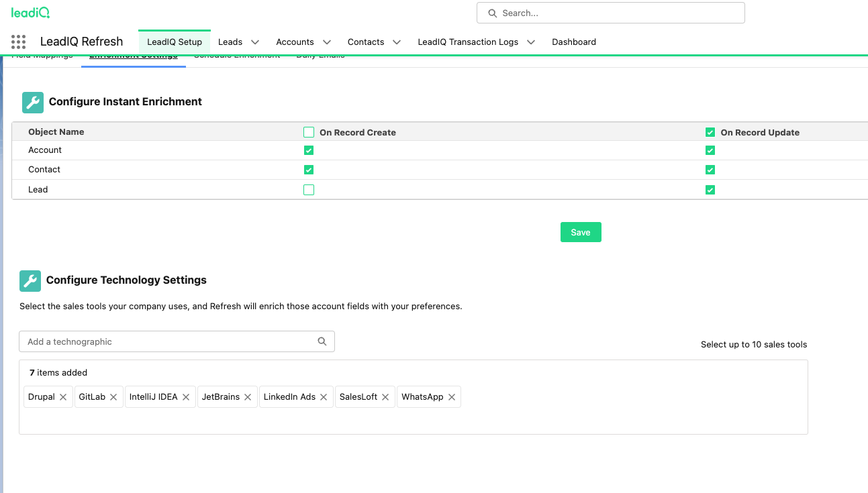
Task: Remove LinkedIn Ads tag
Action: 324,397
